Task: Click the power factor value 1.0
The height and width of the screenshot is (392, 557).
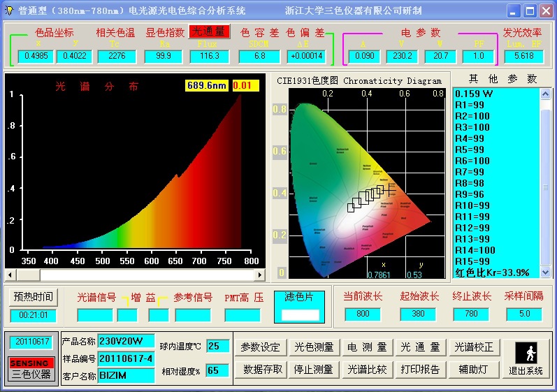Action: pos(478,56)
